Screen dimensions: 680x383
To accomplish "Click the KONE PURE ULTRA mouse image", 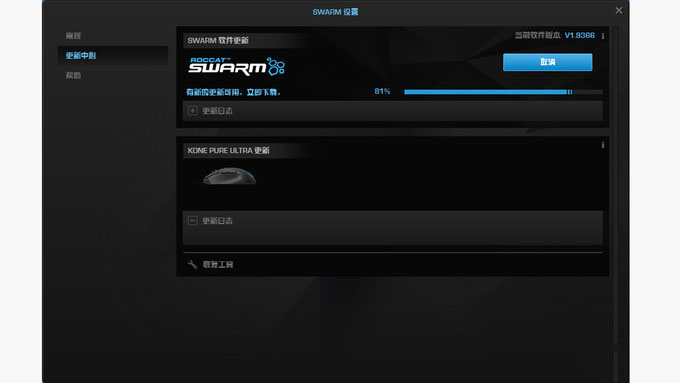I will pos(229,176).
